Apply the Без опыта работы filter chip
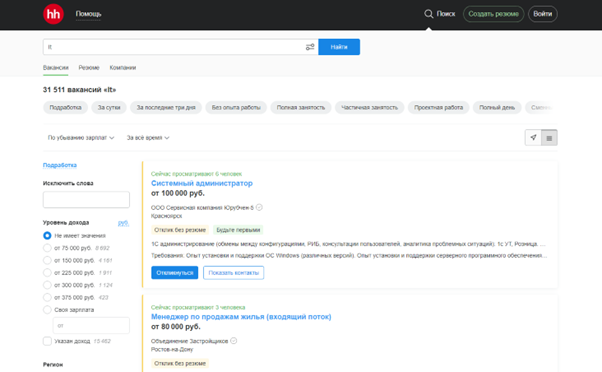 [236, 107]
